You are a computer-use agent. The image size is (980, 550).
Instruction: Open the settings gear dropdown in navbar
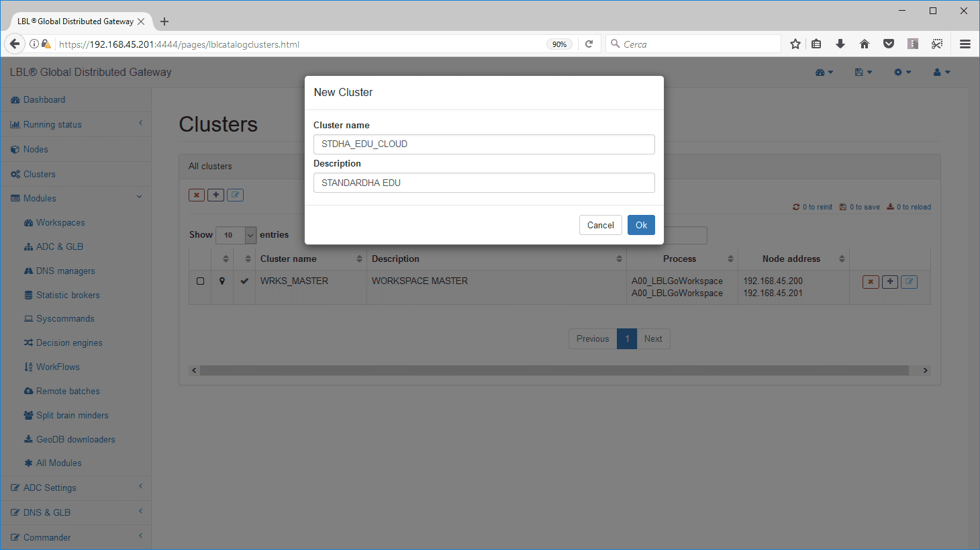902,72
